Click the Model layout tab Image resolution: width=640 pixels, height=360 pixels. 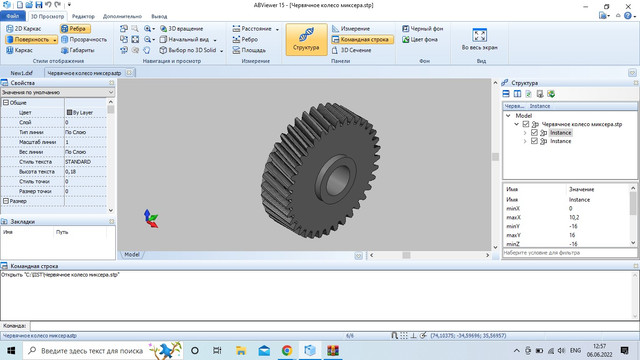(132, 254)
